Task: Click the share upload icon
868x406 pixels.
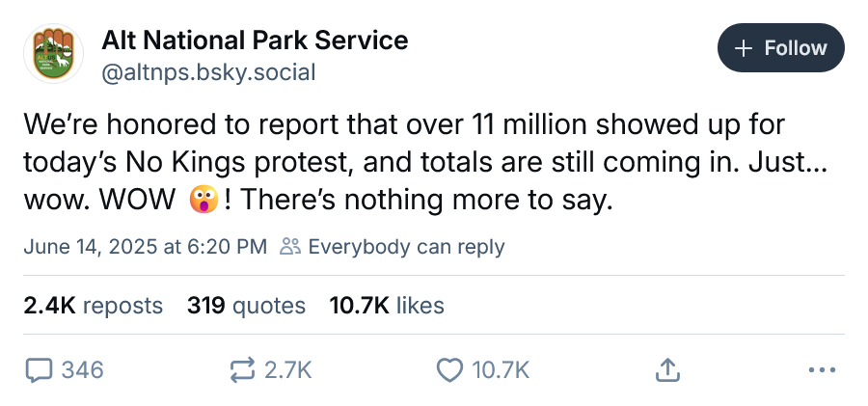Action: coord(667,370)
